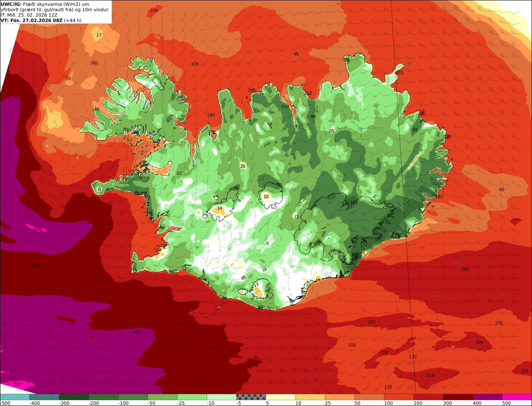Click the 211 value at the right edge
Screen dimensions: 532x406
pyautogui.click(x=525, y=372)
